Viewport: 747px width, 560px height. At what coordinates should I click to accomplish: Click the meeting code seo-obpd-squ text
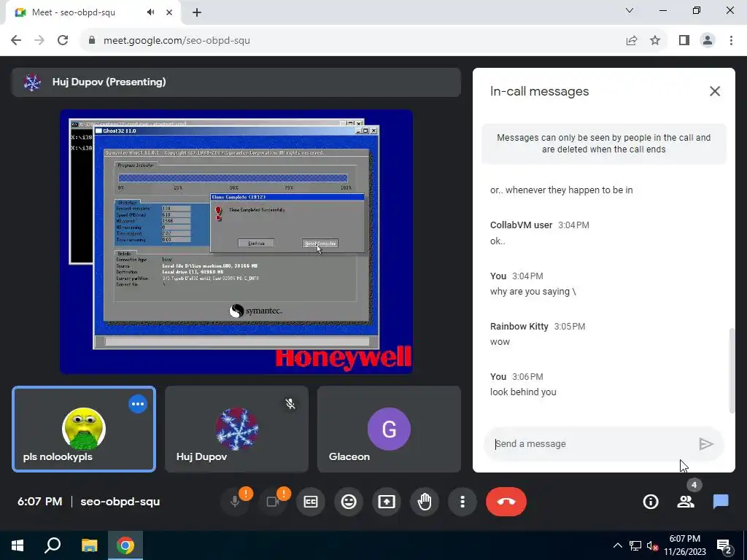pyautogui.click(x=120, y=502)
